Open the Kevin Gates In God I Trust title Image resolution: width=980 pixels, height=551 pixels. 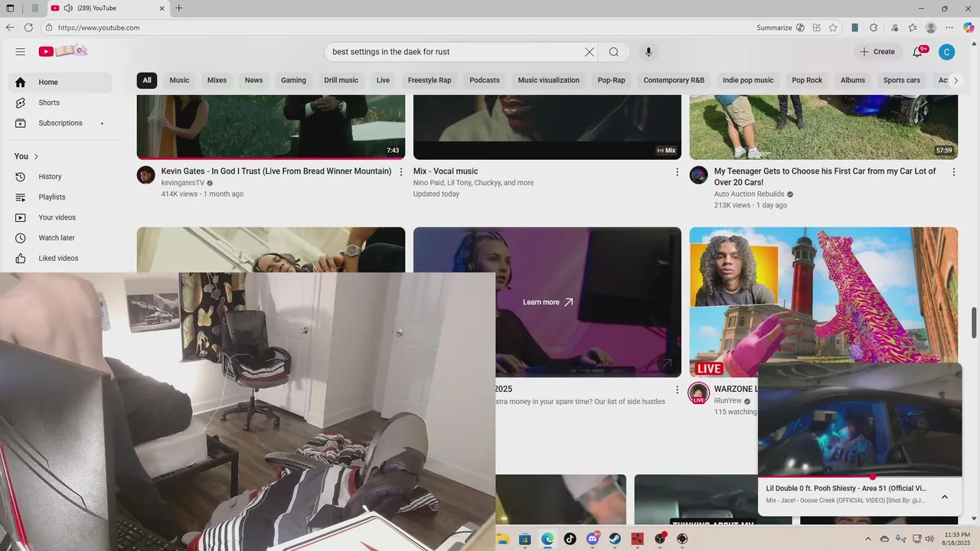pos(276,171)
